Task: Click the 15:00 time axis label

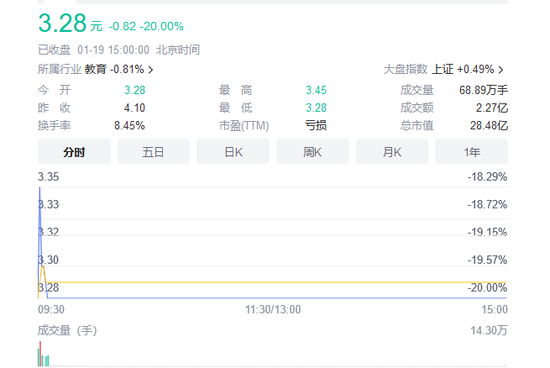Action: pos(494,309)
